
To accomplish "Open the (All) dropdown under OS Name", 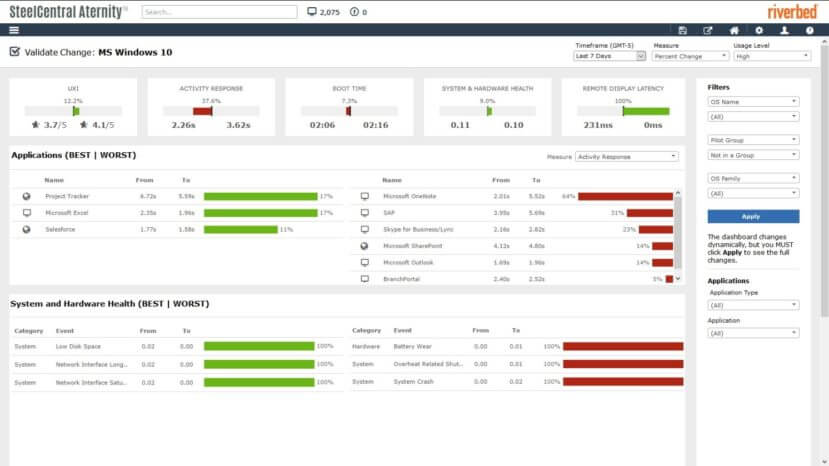I will coord(753,117).
